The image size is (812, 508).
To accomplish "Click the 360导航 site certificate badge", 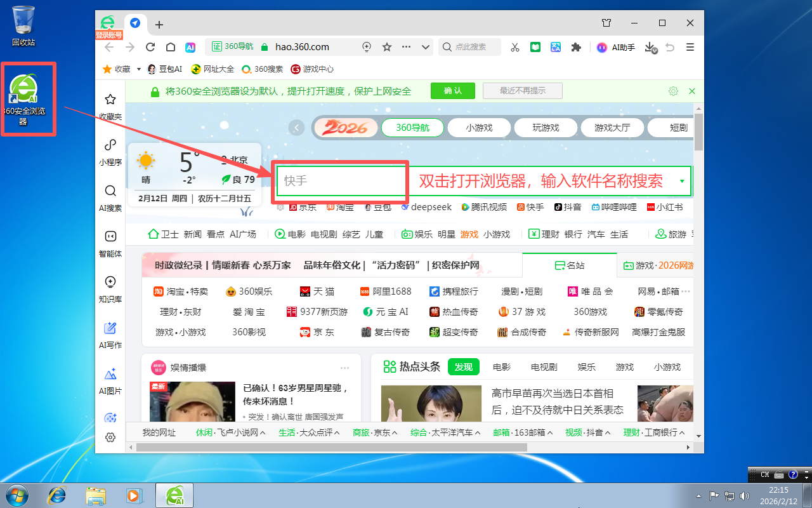I will click(x=232, y=46).
